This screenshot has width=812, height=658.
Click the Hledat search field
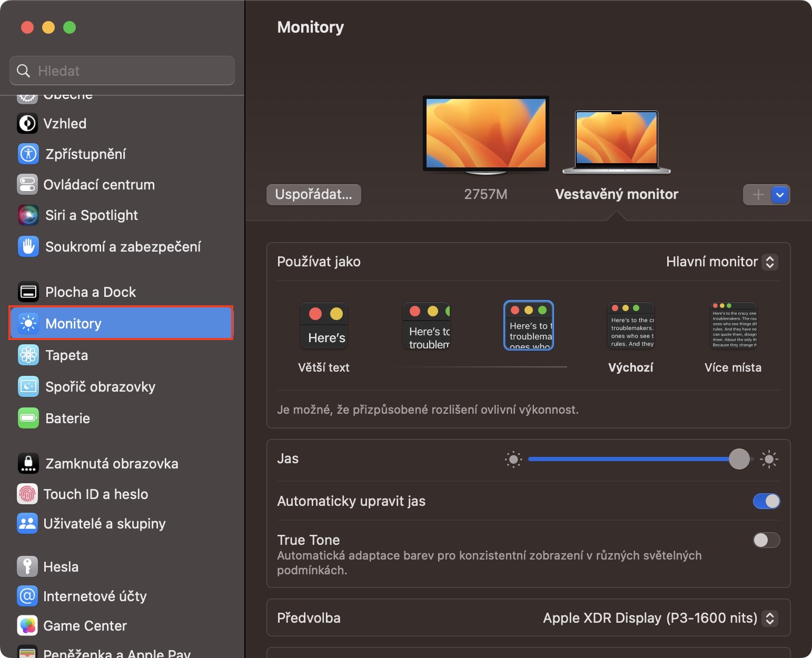[x=122, y=71]
